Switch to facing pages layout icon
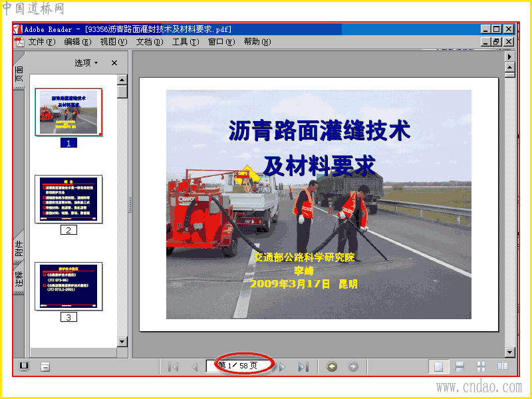532x399 pixels. 502,366
